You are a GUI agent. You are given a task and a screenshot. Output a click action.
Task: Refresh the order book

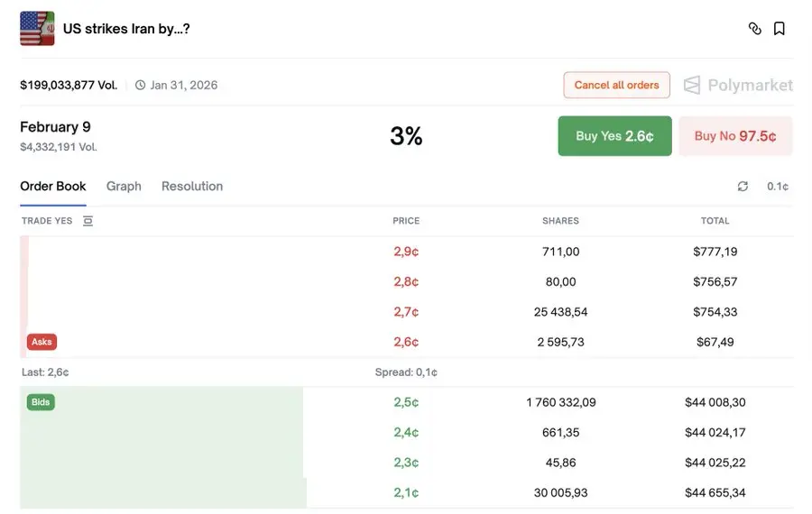coord(743,187)
